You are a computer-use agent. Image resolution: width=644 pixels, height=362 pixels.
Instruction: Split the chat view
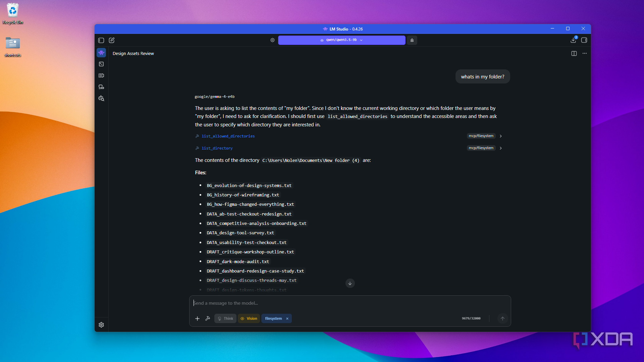(x=574, y=54)
